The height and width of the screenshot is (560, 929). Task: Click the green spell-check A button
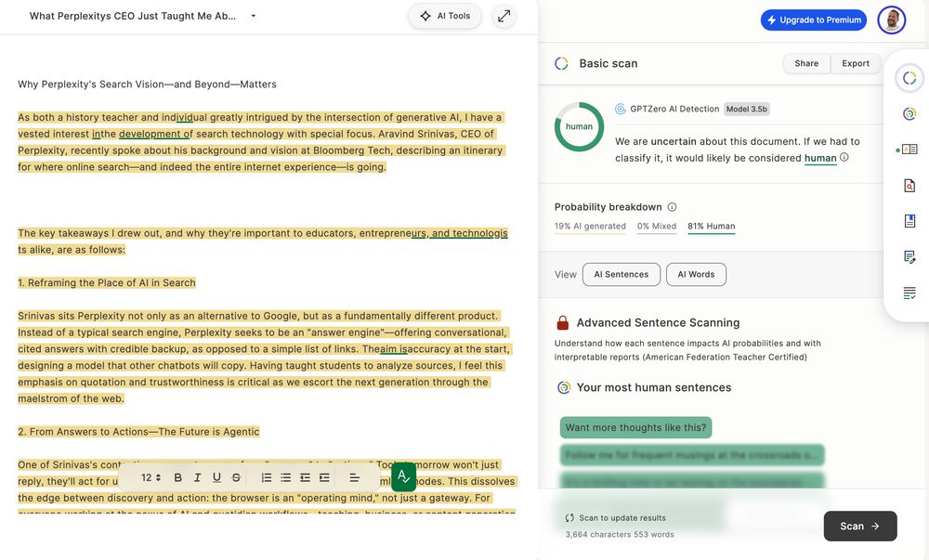click(x=403, y=476)
